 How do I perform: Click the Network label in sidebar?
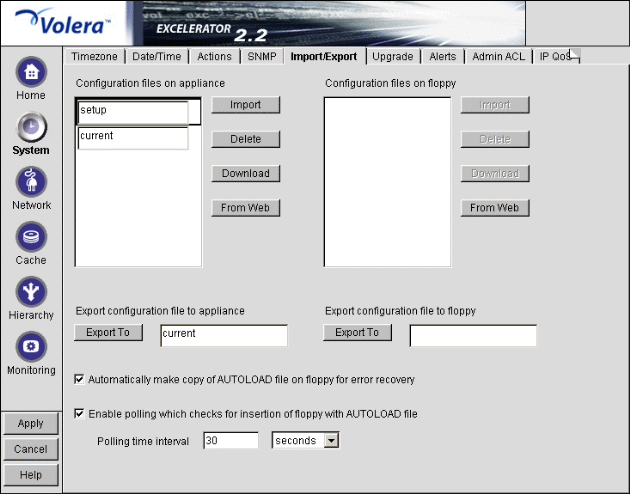(31, 205)
